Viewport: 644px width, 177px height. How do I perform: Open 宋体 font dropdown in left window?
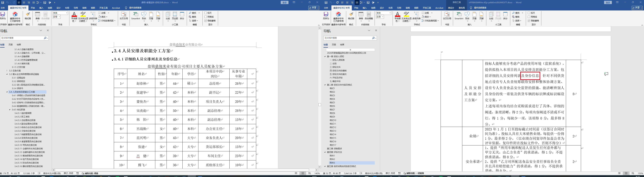[67, 13]
